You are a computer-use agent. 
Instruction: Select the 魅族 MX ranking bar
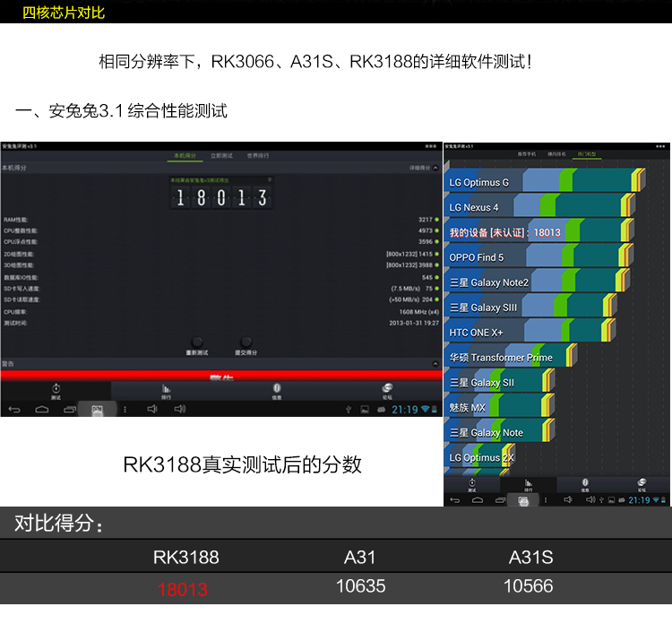click(x=500, y=406)
